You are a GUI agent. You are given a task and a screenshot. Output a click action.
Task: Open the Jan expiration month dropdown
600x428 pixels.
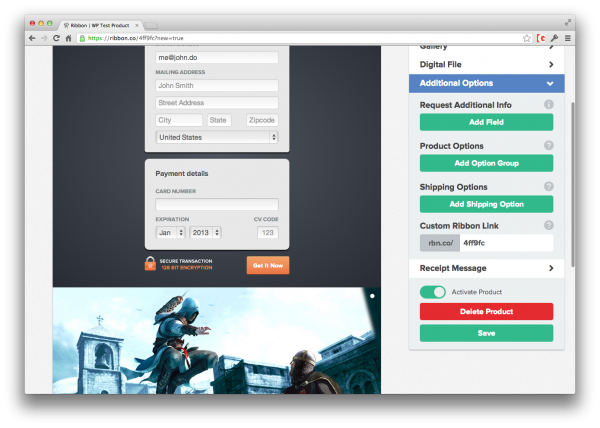click(x=170, y=233)
